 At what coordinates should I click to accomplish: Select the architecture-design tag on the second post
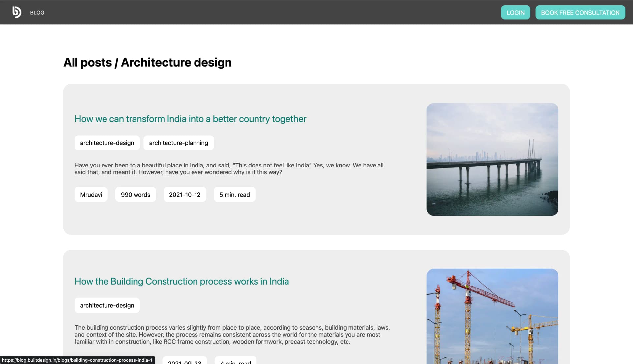pos(107,305)
